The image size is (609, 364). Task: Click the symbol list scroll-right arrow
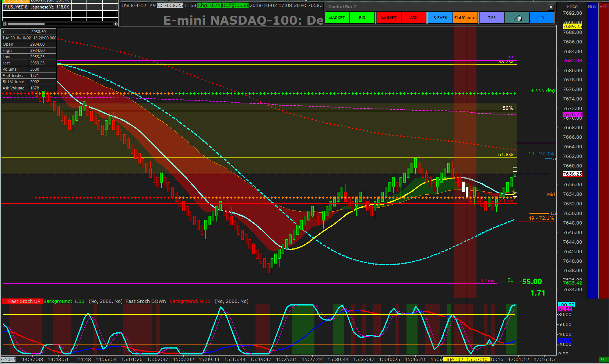coord(115,24)
